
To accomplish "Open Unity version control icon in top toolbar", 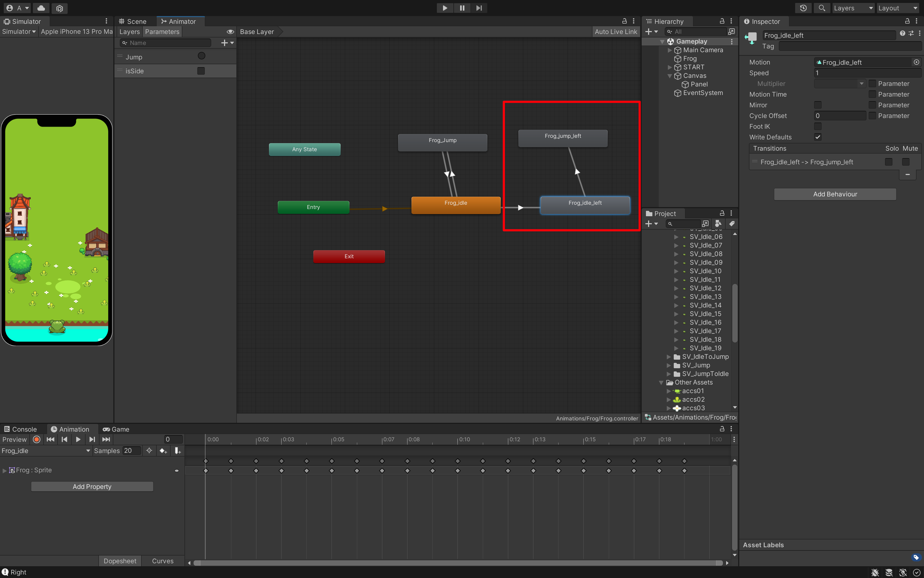I will tap(60, 8).
